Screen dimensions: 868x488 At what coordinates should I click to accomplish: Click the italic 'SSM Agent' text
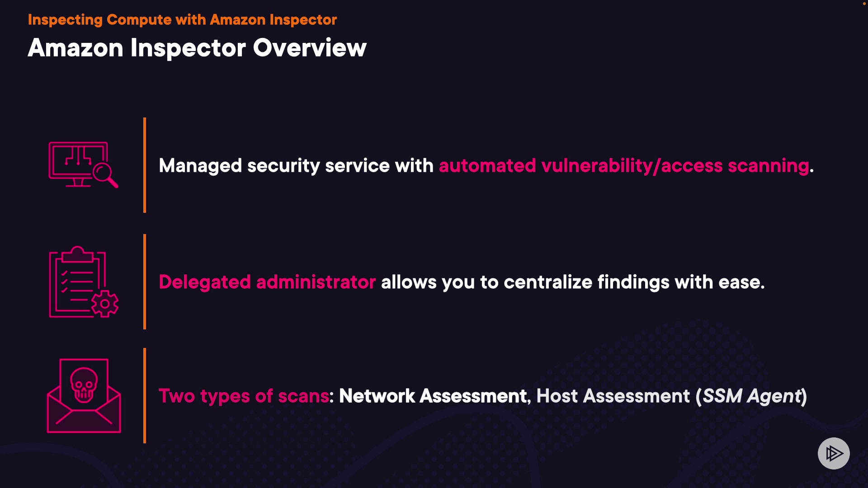(751, 396)
